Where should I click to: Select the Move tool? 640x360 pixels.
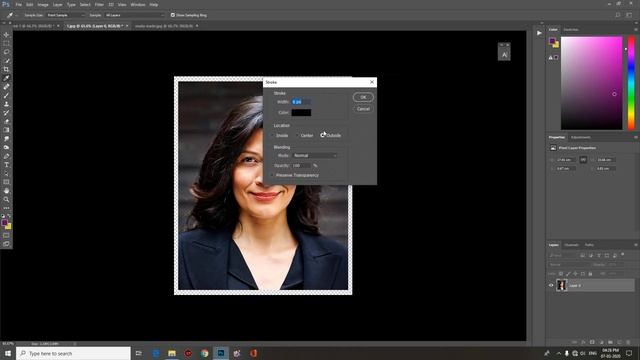tap(6, 35)
